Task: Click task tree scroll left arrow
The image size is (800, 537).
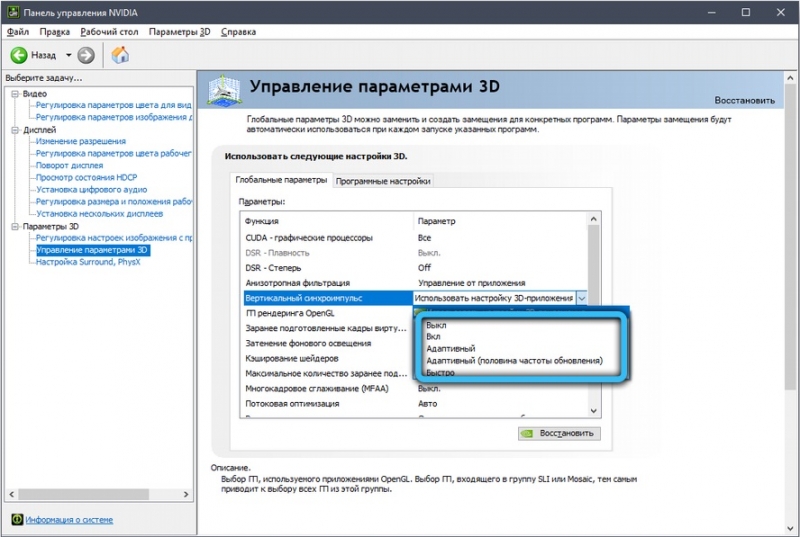Action: coord(12,494)
